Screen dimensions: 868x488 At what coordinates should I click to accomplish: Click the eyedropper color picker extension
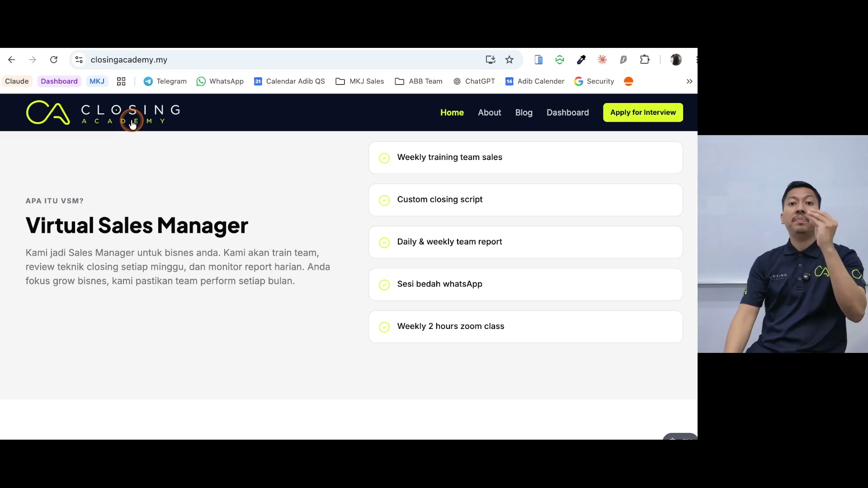581,60
